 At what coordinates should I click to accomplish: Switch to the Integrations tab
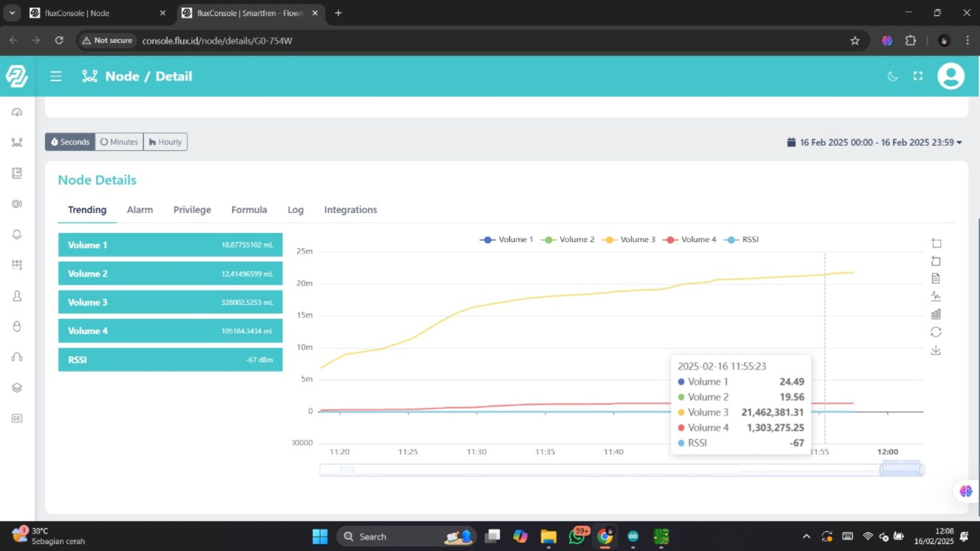pos(351,210)
